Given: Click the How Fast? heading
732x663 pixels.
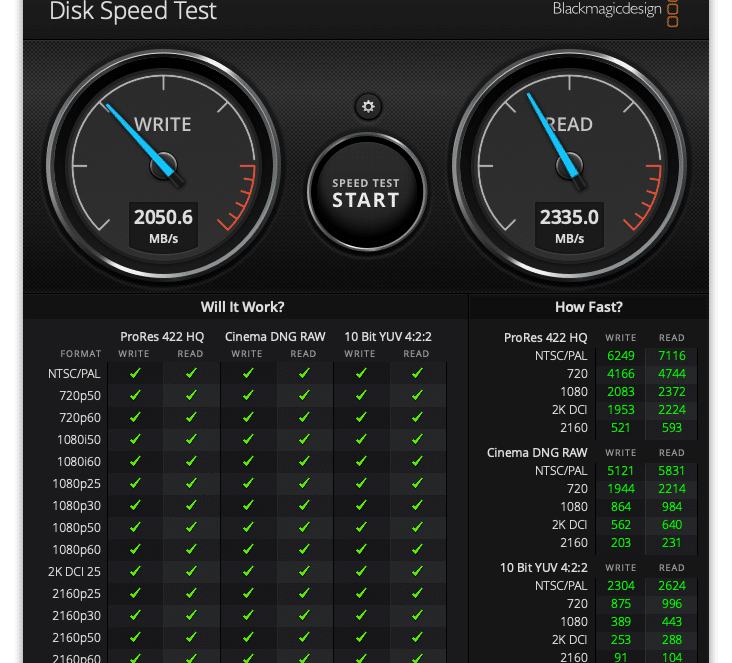Looking at the screenshot, I should 589,307.
